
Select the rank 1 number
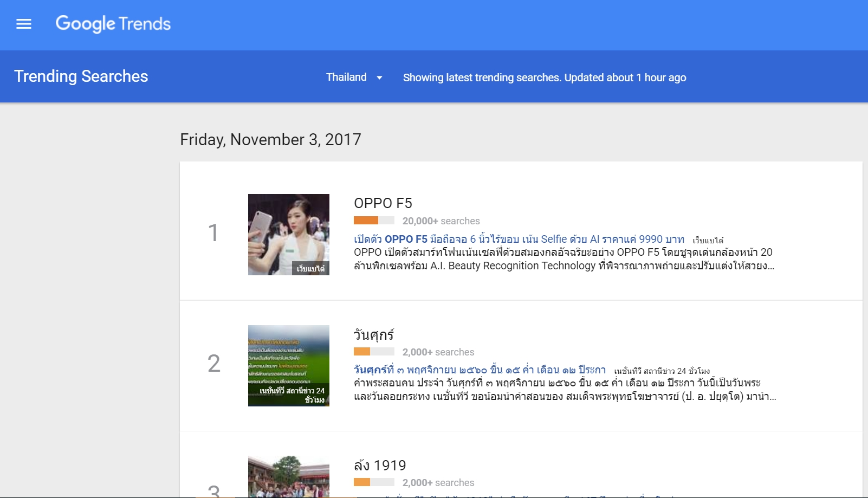tap(213, 233)
